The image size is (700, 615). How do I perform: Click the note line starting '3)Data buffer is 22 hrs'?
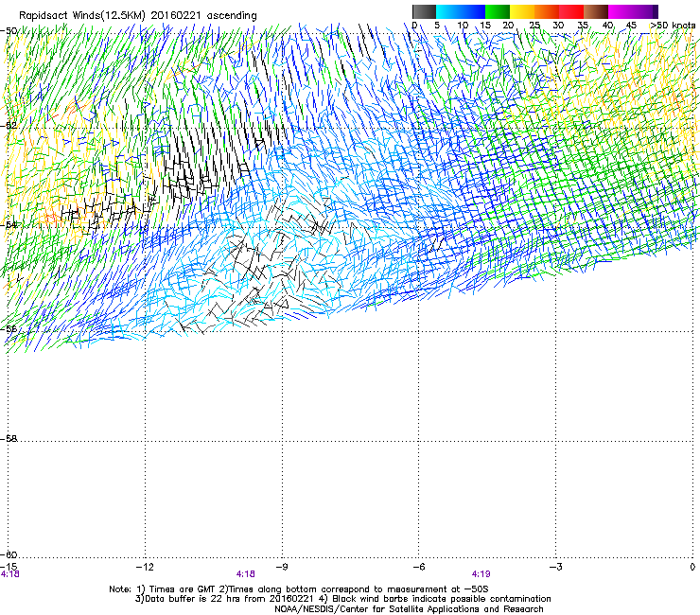[x=342, y=599]
